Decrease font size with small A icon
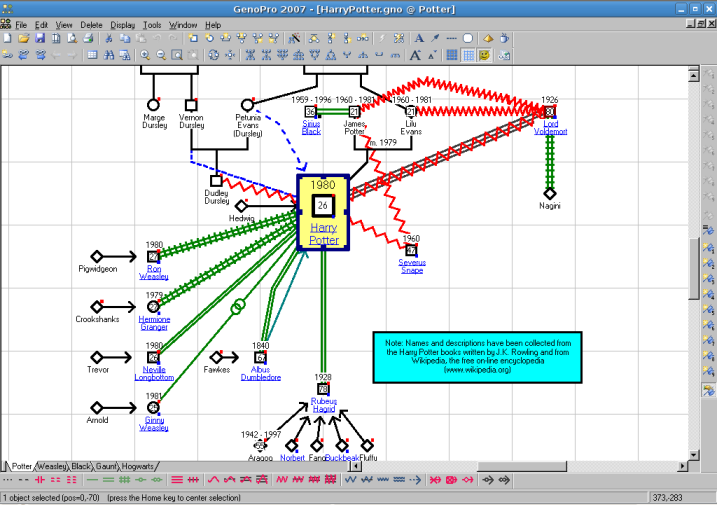 pos(432,55)
